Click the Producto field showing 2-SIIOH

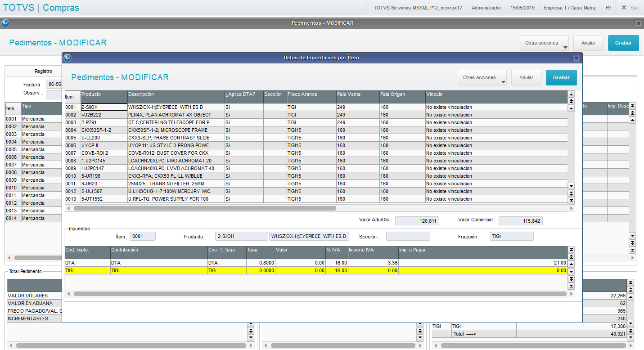[x=241, y=236]
